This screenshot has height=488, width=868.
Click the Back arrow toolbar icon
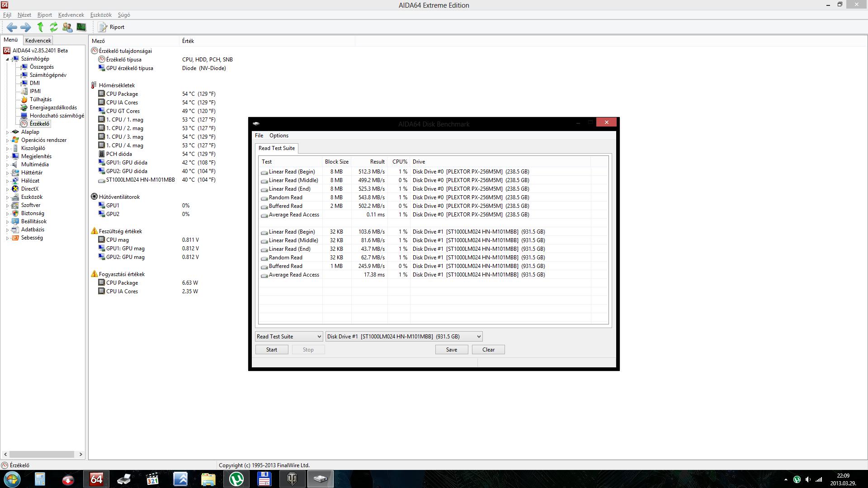[12, 27]
